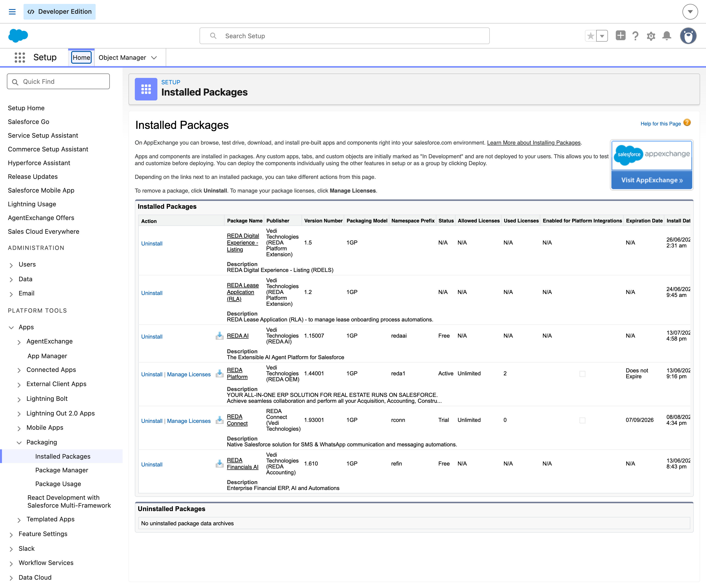Open the help question mark icon
Screen dimensions: 706x588
click(635, 36)
